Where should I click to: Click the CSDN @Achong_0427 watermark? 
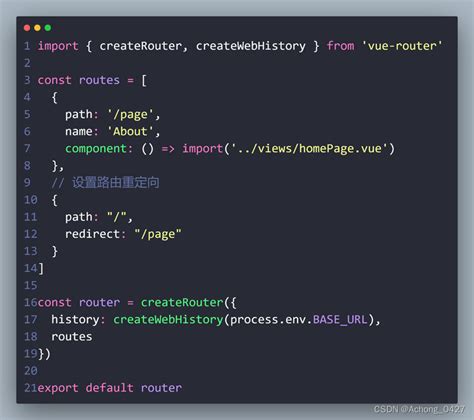point(419,409)
